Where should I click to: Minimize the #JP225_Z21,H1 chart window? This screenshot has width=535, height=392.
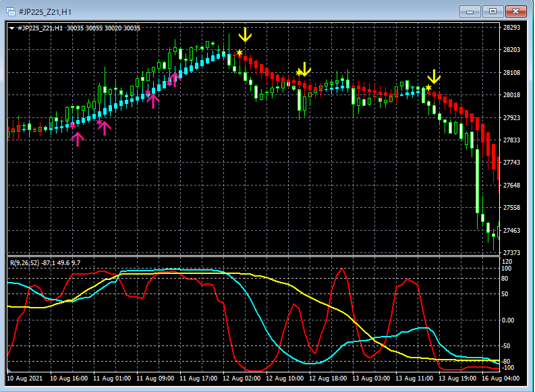471,11
